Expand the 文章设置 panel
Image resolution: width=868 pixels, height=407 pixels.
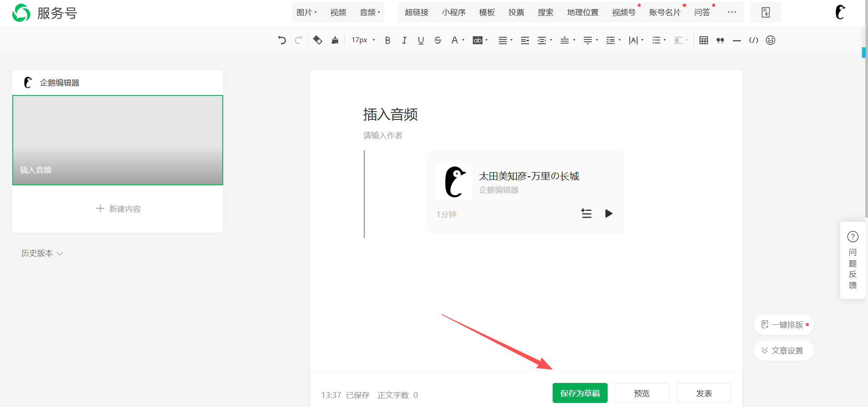[783, 351]
